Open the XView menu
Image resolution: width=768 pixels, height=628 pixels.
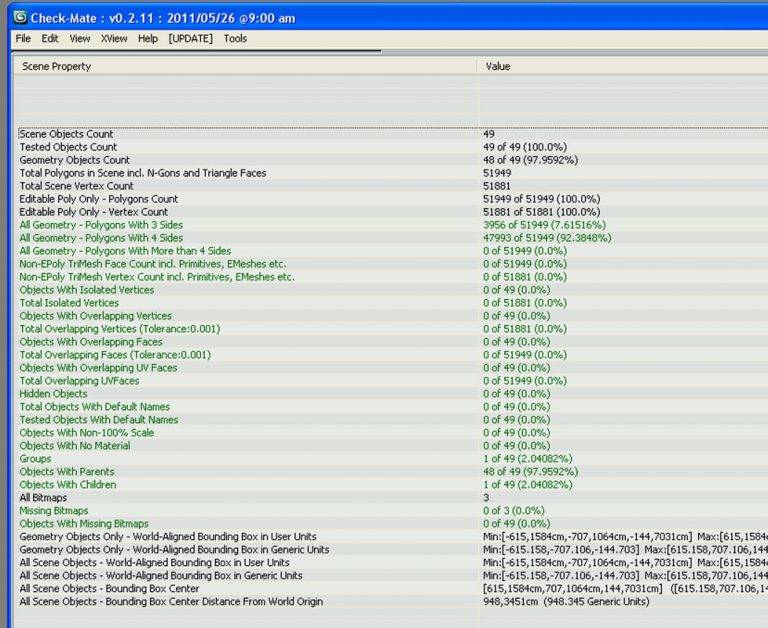coord(114,39)
